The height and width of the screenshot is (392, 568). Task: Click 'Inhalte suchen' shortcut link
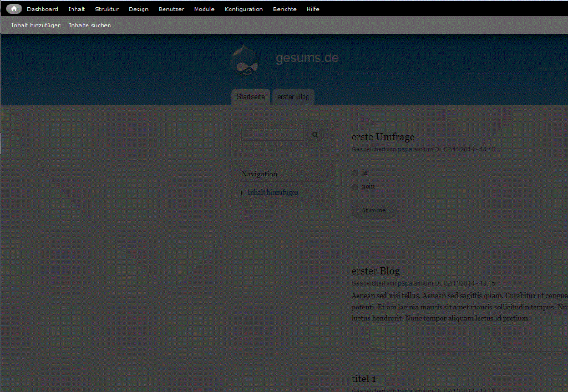point(90,26)
